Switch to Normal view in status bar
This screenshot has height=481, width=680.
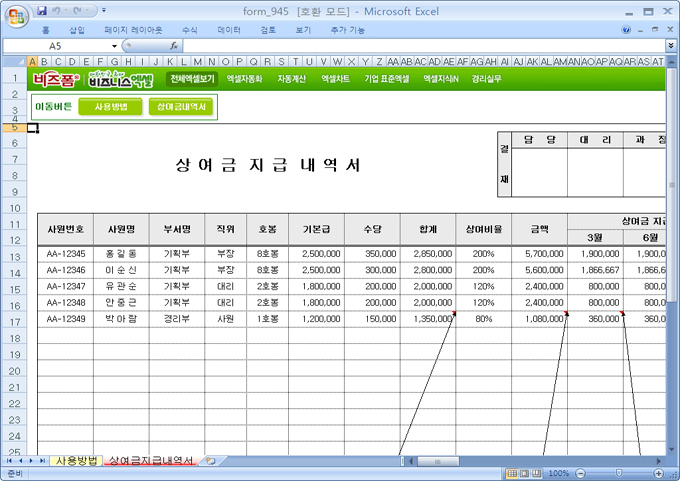(x=511, y=472)
